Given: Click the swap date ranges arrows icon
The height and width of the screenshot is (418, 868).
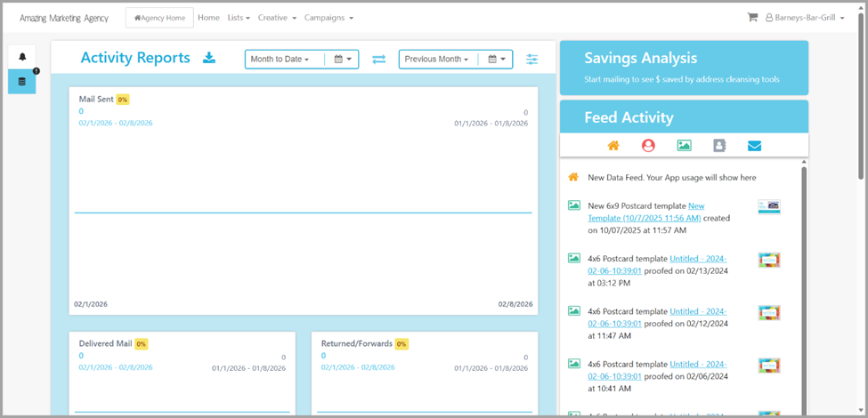Looking at the screenshot, I should (378, 60).
